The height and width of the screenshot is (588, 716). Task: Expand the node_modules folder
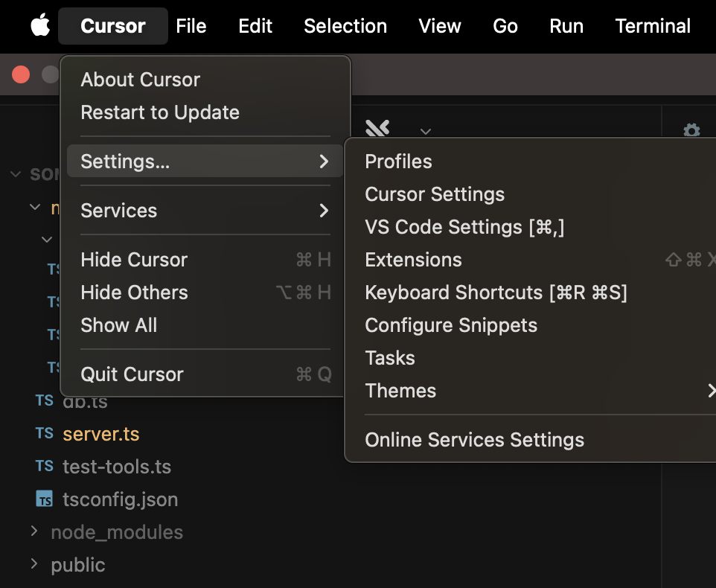tap(33, 531)
